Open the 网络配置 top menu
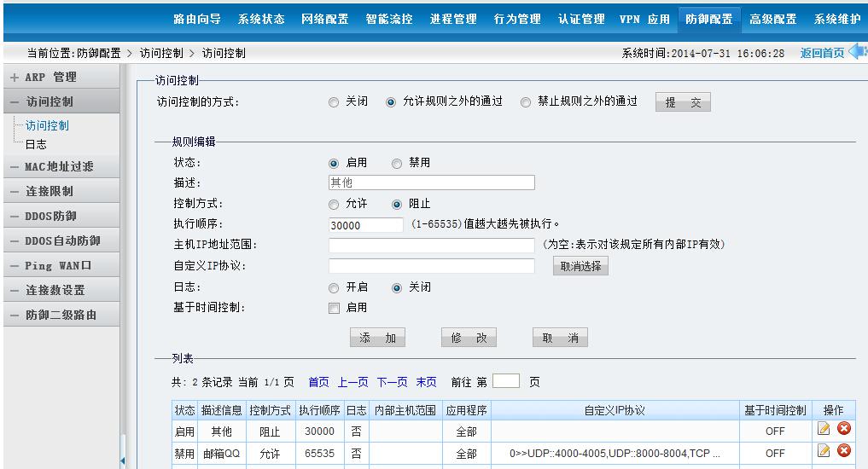Screen dimensions: 868x469 (325, 19)
